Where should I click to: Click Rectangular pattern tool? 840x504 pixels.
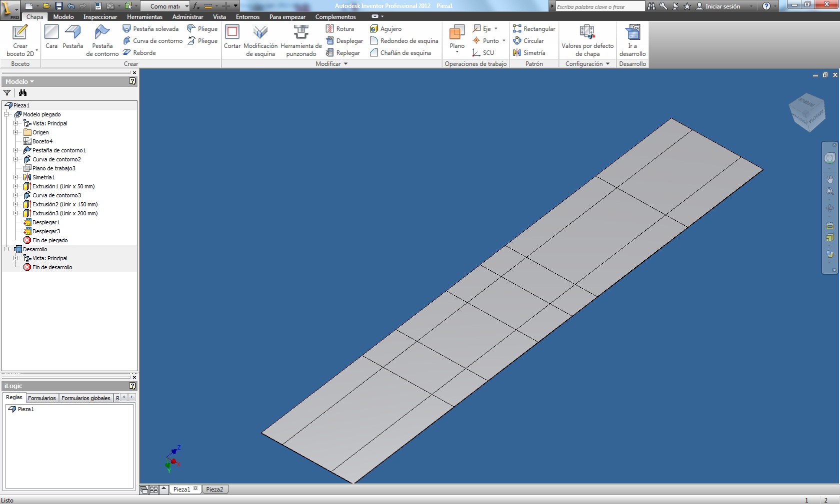pos(534,29)
